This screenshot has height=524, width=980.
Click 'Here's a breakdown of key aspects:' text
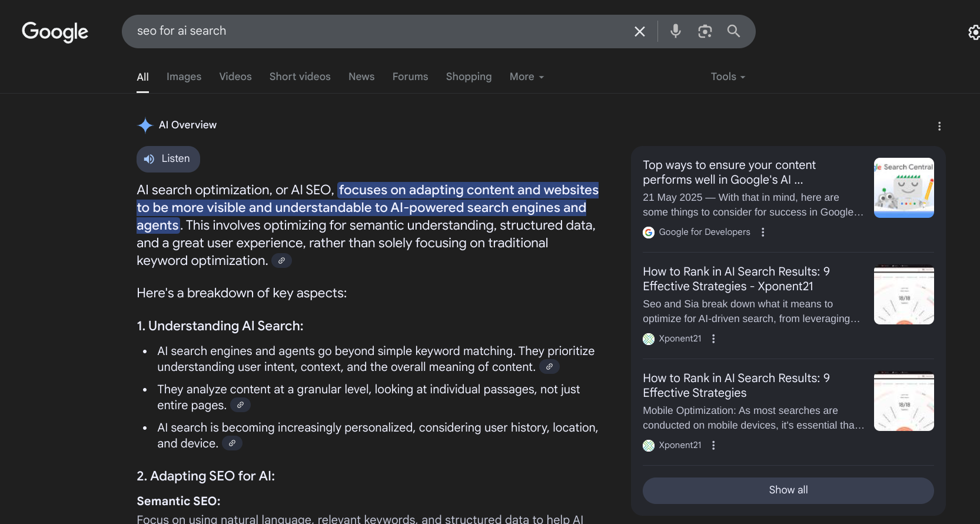tap(242, 293)
